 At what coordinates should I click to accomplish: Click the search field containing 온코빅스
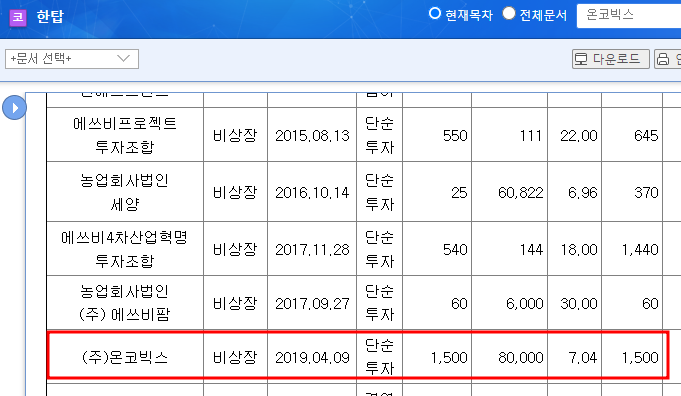tap(629, 16)
